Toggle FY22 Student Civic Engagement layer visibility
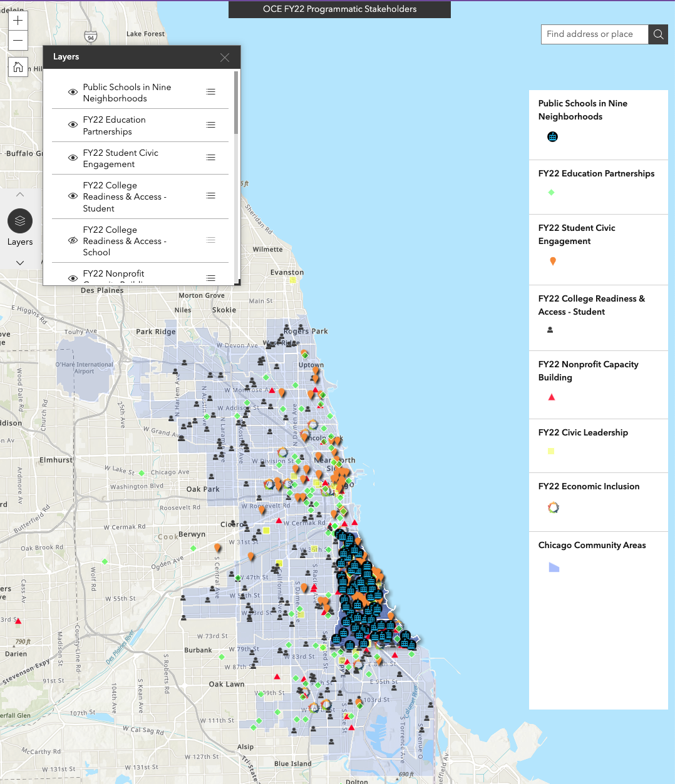The image size is (675, 784). click(x=73, y=158)
